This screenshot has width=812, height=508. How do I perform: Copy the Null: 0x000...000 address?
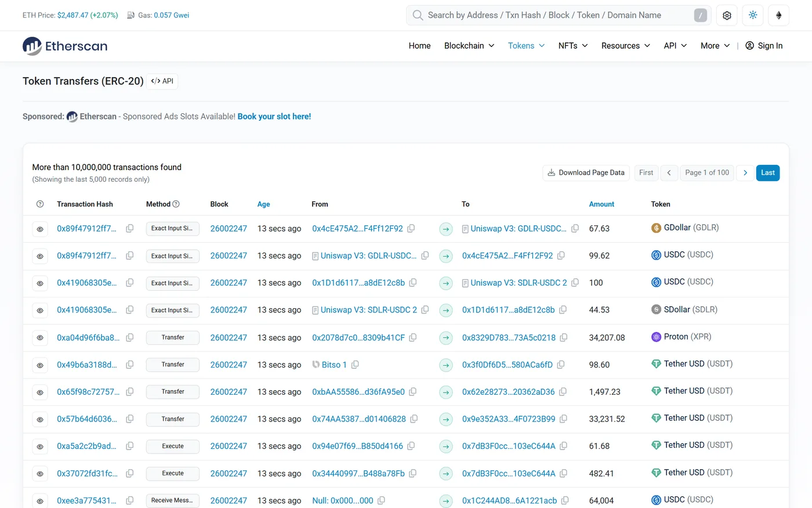(x=381, y=500)
